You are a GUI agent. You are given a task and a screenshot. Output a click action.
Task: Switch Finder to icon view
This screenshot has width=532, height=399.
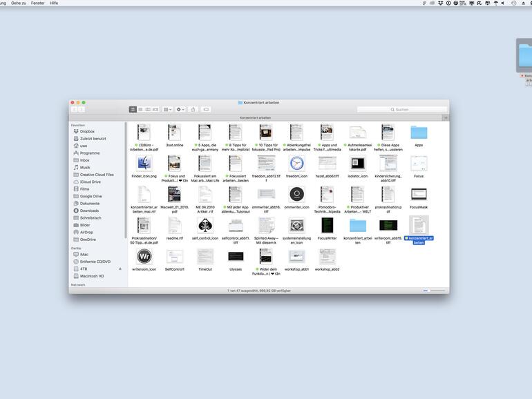133,109
